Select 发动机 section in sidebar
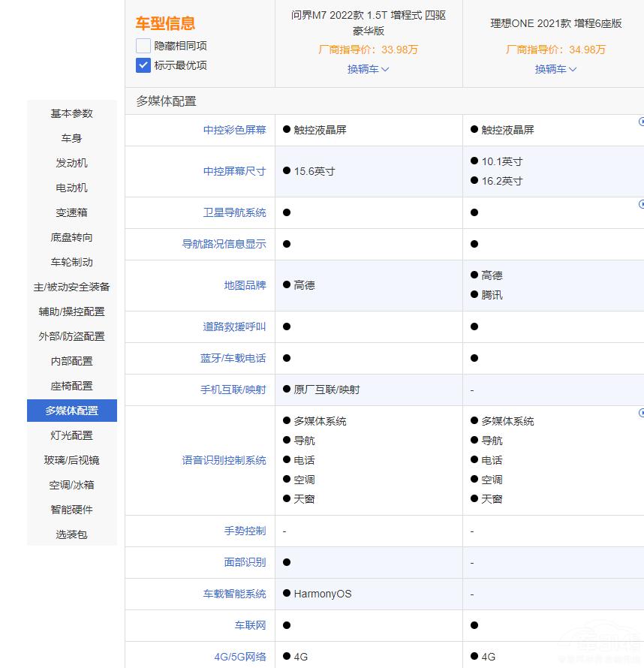644x668 pixels. (x=72, y=163)
